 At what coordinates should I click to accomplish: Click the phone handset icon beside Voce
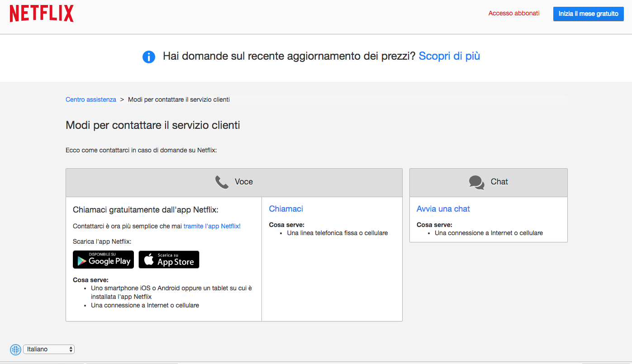tap(222, 182)
